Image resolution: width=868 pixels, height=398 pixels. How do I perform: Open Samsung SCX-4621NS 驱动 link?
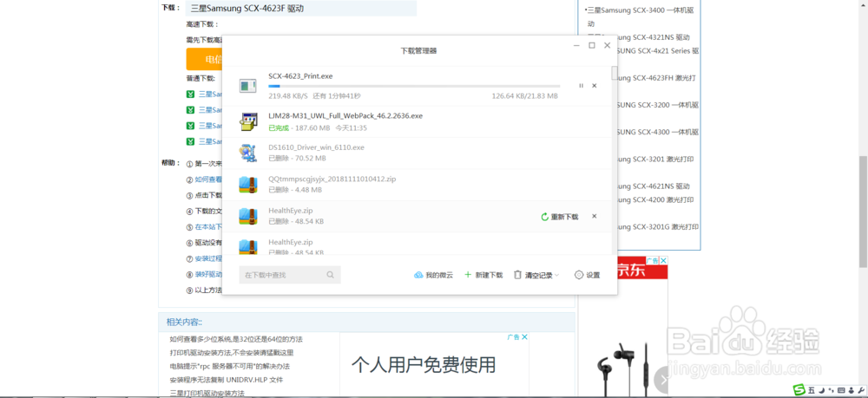click(x=654, y=186)
